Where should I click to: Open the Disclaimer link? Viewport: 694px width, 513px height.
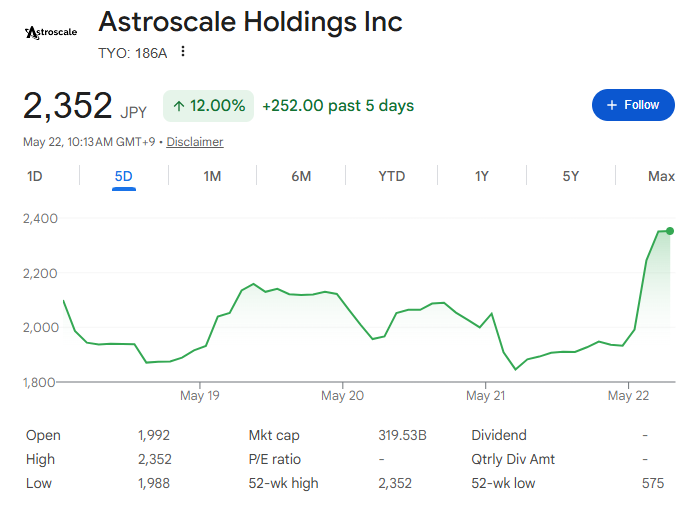coord(195,142)
